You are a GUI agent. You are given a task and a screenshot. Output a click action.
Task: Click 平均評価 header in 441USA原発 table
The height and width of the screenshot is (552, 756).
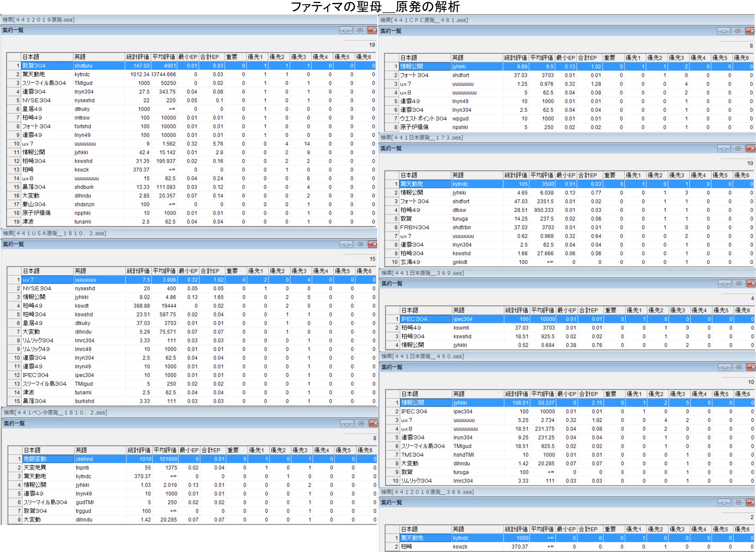point(164,271)
